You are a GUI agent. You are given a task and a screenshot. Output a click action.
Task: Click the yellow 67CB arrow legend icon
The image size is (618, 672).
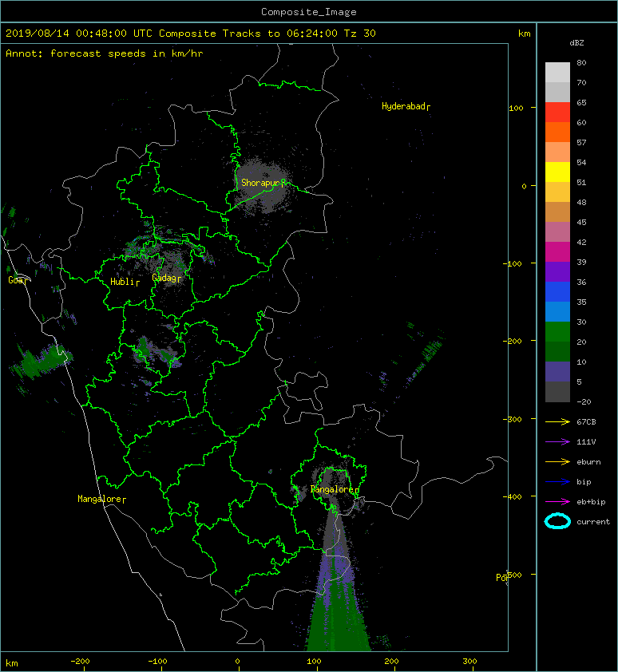(x=557, y=421)
